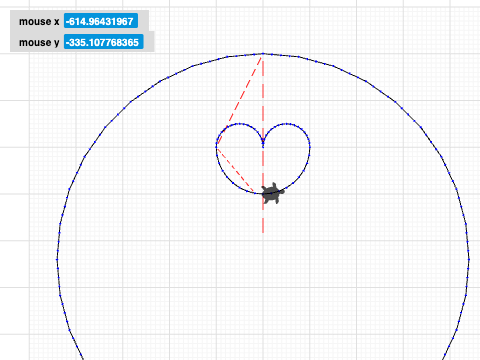Image resolution: width=480 pixels, height=360 pixels.
Task: Click the mouse x label
Action: coord(39,22)
